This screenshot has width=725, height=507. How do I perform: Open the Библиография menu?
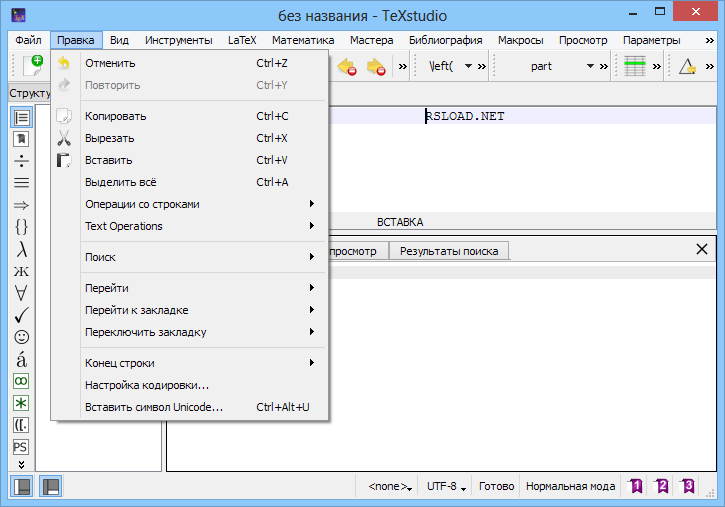click(445, 41)
